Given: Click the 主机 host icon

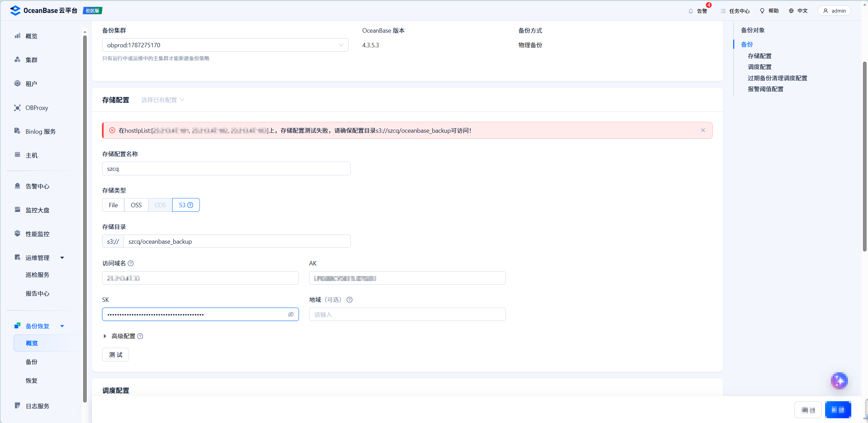Looking at the screenshot, I should [x=17, y=155].
